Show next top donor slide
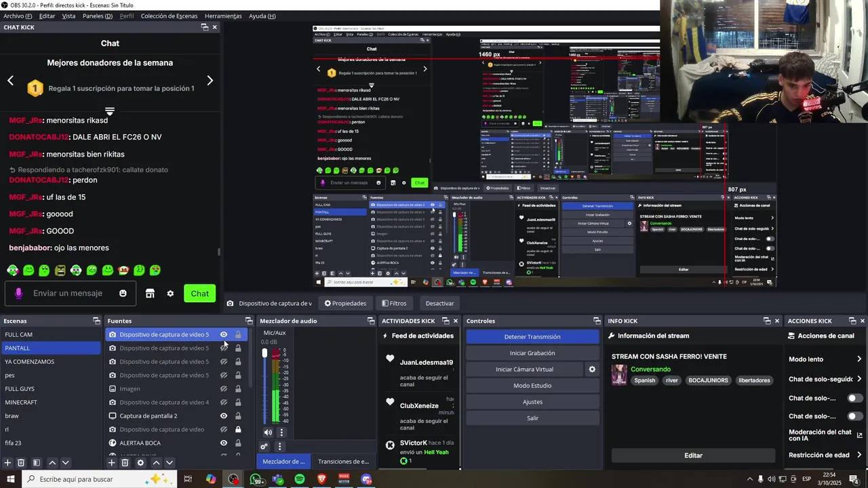This screenshot has width=868, height=488. pyautogui.click(x=210, y=81)
